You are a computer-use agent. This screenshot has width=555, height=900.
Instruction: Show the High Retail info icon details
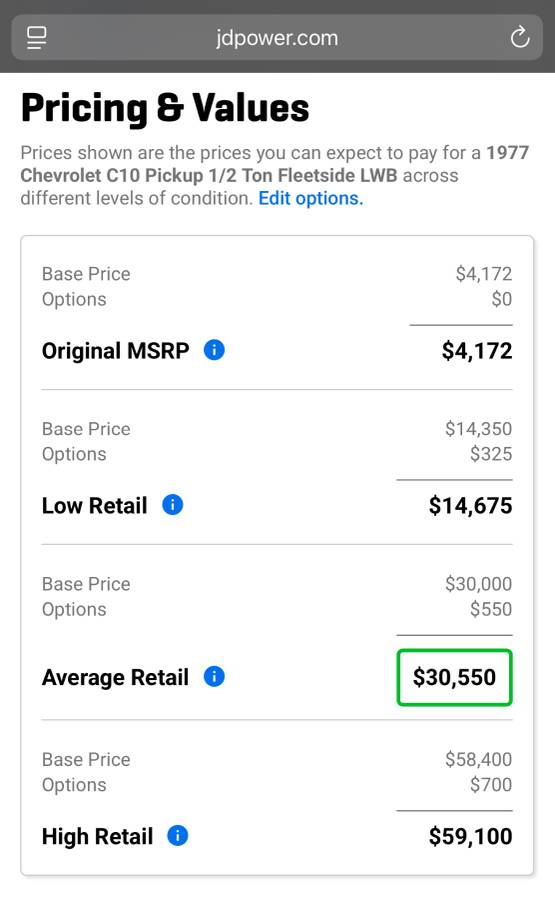click(177, 835)
